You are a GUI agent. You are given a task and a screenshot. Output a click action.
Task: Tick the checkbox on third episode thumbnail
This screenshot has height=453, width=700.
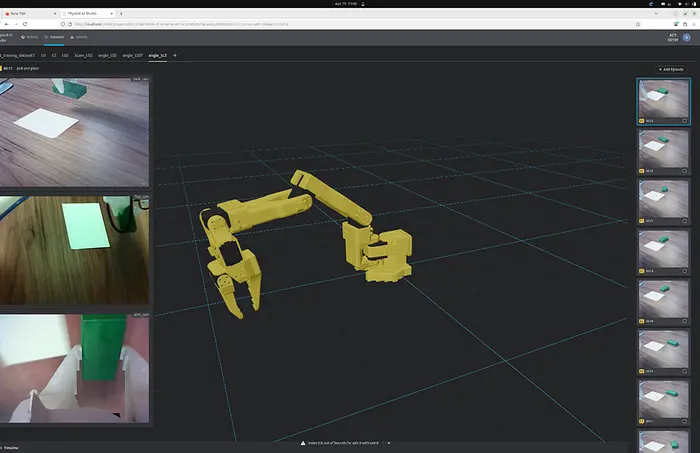(684, 220)
